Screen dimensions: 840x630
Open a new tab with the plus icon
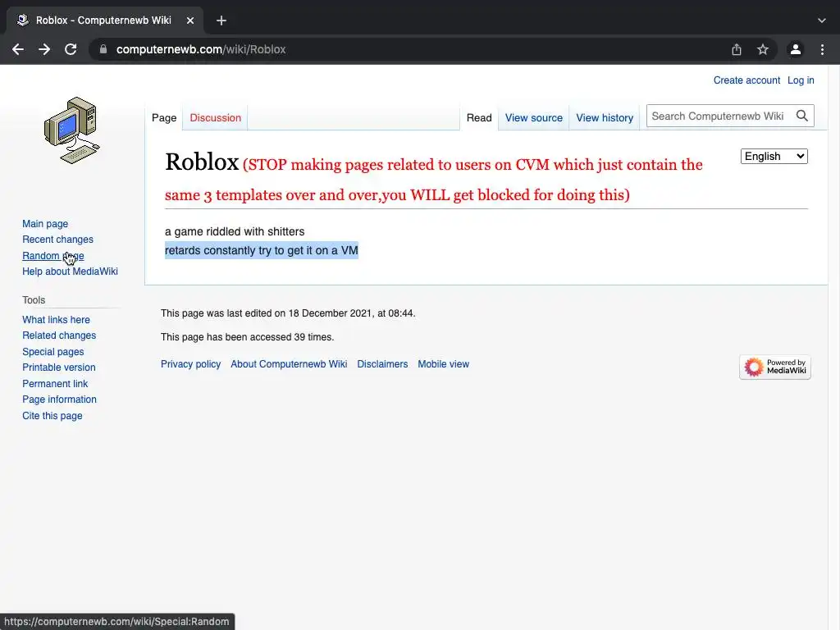[x=221, y=21]
